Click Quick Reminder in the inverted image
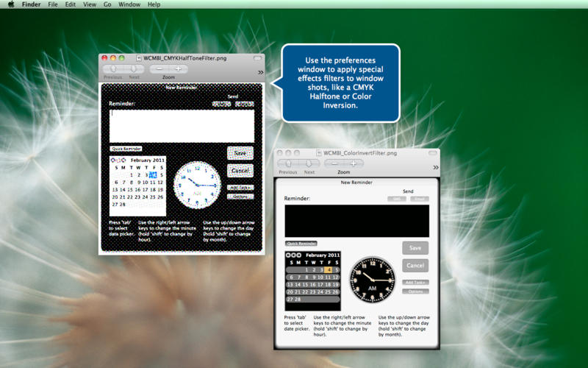The image size is (588, 368). click(301, 244)
